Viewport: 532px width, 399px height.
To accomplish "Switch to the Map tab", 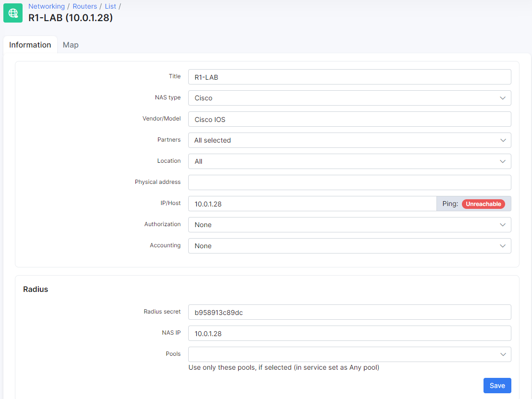I will pyautogui.click(x=71, y=45).
